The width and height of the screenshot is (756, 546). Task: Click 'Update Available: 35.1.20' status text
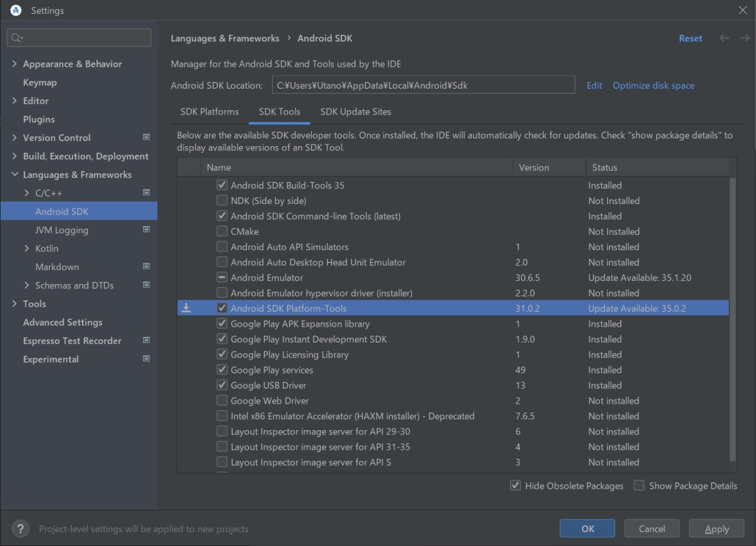click(640, 277)
